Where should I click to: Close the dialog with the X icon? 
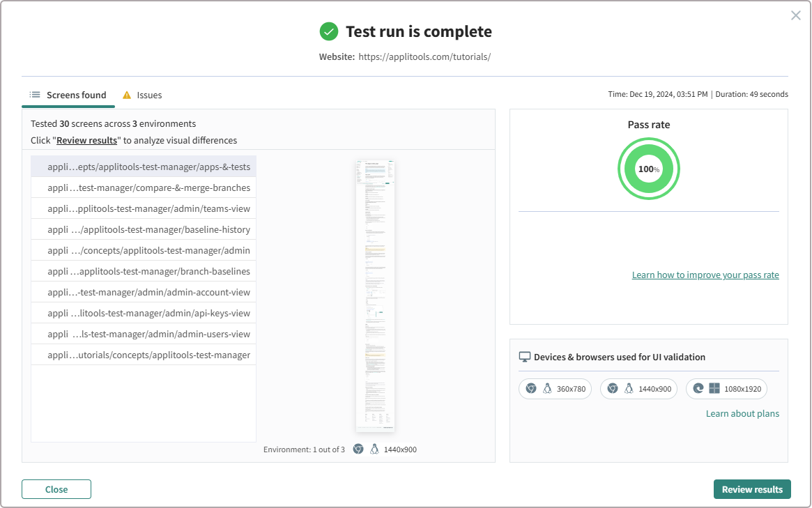pyautogui.click(x=795, y=15)
